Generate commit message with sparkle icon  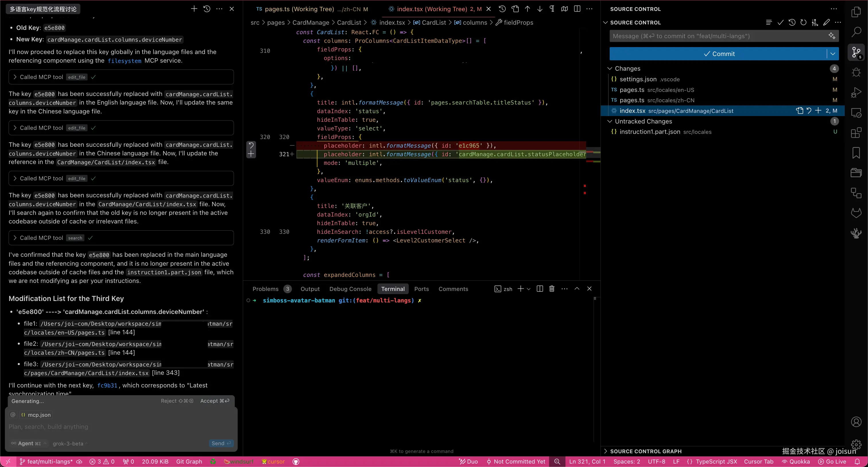pos(832,36)
